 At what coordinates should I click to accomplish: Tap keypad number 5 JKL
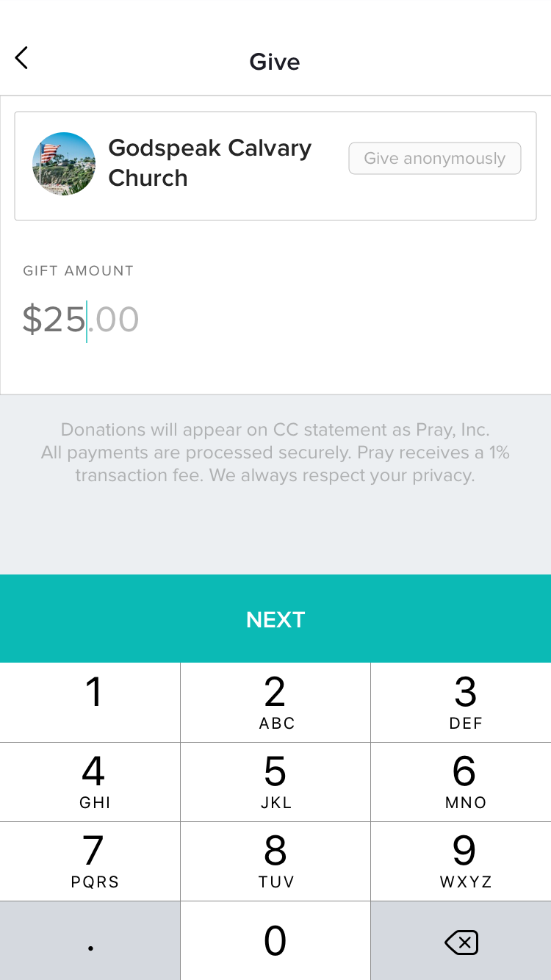275,782
